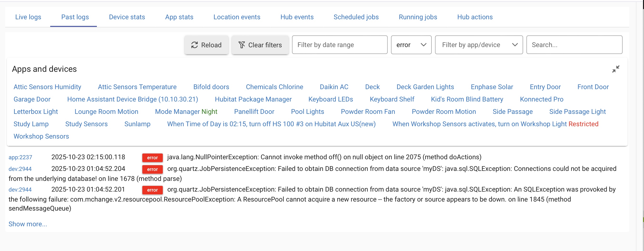Click Show more link
This screenshot has height=251, width=644.
tap(28, 224)
